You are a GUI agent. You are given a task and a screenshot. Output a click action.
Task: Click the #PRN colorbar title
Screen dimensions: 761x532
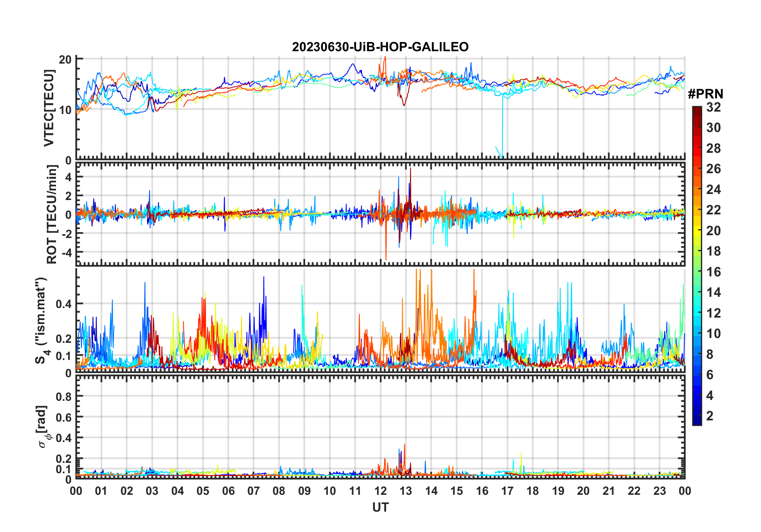[x=705, y=94]
